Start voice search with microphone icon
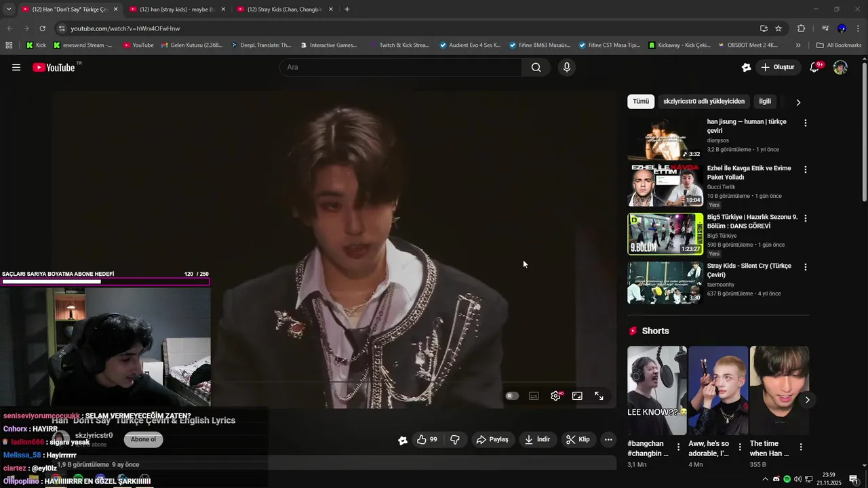This screenshot has width=868, height=488. coord(567,67)
